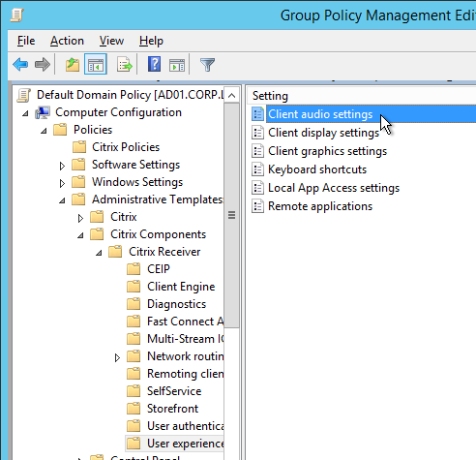Screen dimensions: 476x460
Task: Toggle the Show/Hide Action Pane icon
Action: tap(177, 65)
